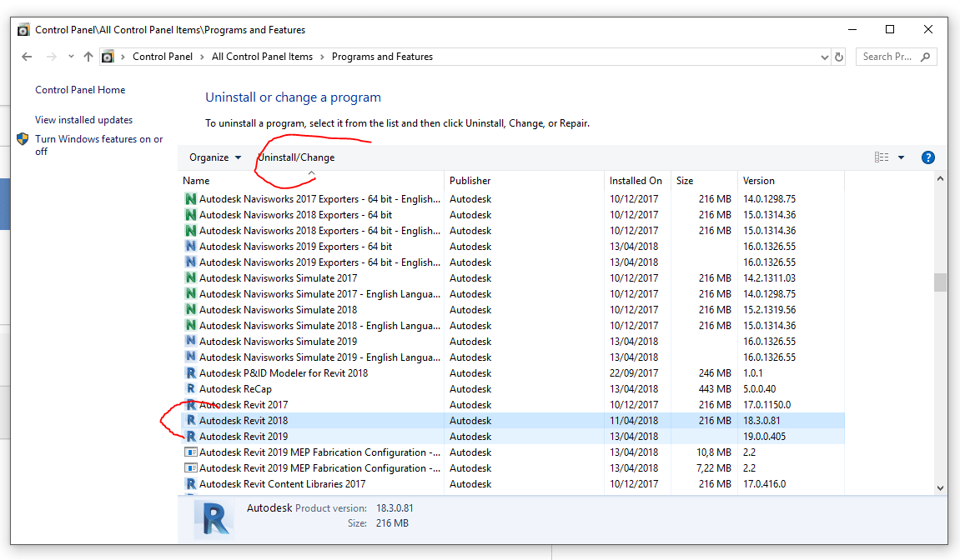Open the view options dropdown arrow
Image resolution: width=960 pixels, height=560 pixels.
tap(902, 157)
